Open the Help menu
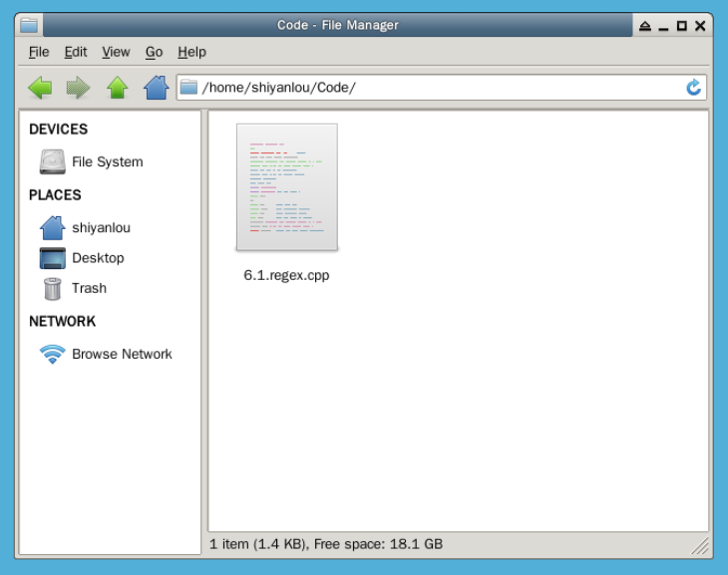The width and height of the screenshot is (728, 575). 191,52
